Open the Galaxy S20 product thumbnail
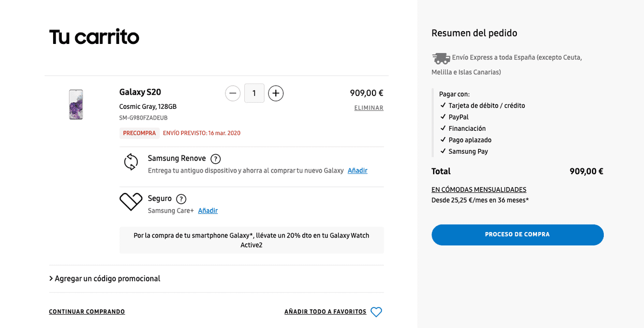Screen dimensions: 644x328 76,105
